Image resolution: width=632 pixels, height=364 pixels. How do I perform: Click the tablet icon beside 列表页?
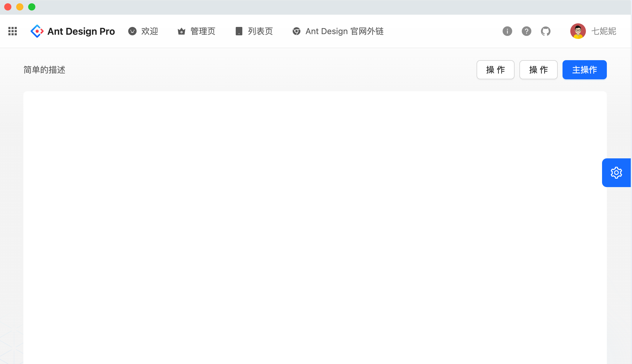[x=239, y=31]
